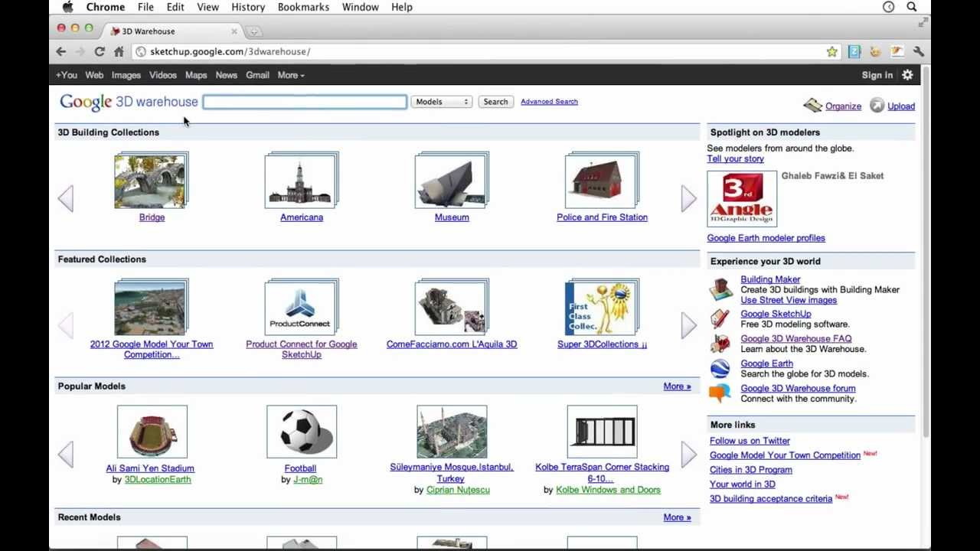Click the page vertical scrollbar

pos(926,253)
